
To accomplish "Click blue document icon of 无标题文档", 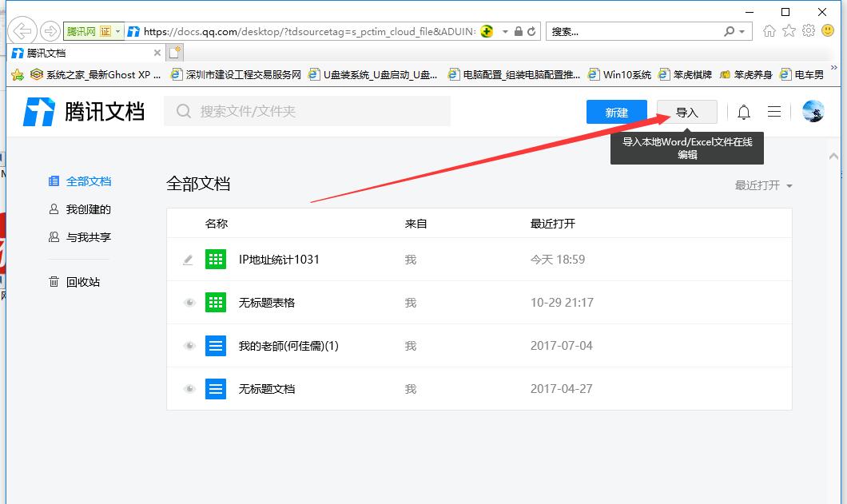I will (215, 389).
